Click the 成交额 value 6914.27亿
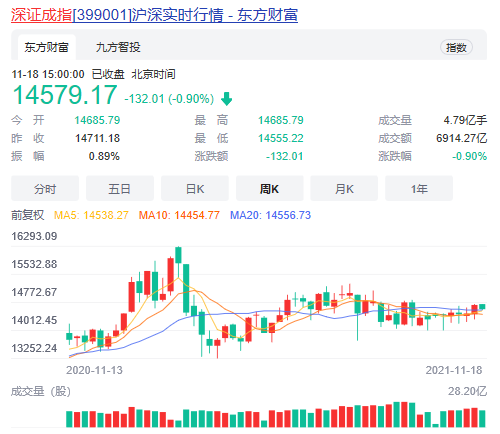 462,138
